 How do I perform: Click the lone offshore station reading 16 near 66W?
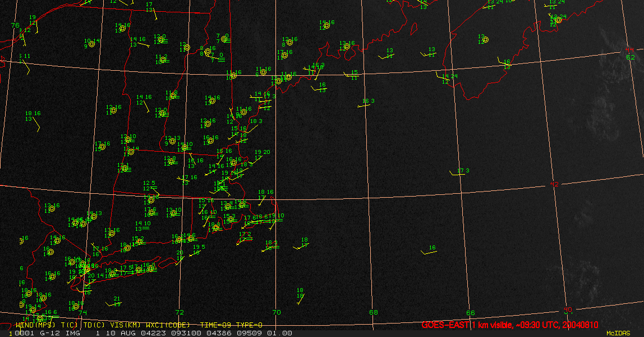click(x=429, y=251)
